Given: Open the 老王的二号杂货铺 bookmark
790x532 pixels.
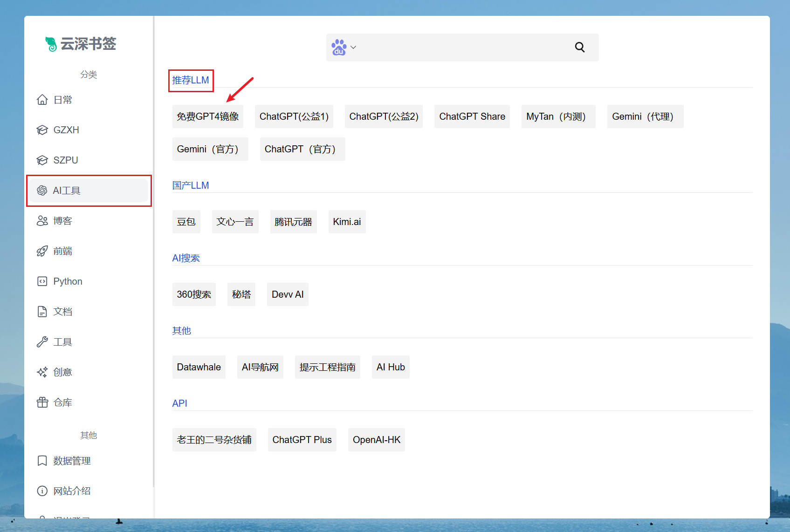Looking at the screenshot, I should 214,440.
